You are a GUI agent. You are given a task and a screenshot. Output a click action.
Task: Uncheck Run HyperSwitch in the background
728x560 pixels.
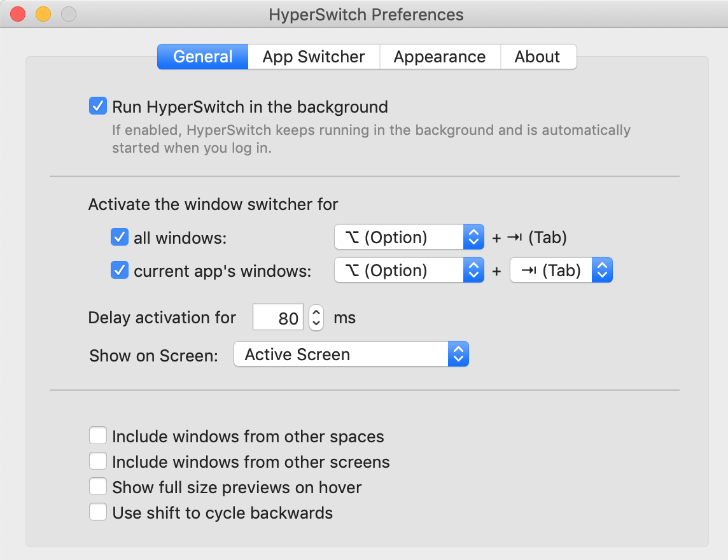pos(98,106)
